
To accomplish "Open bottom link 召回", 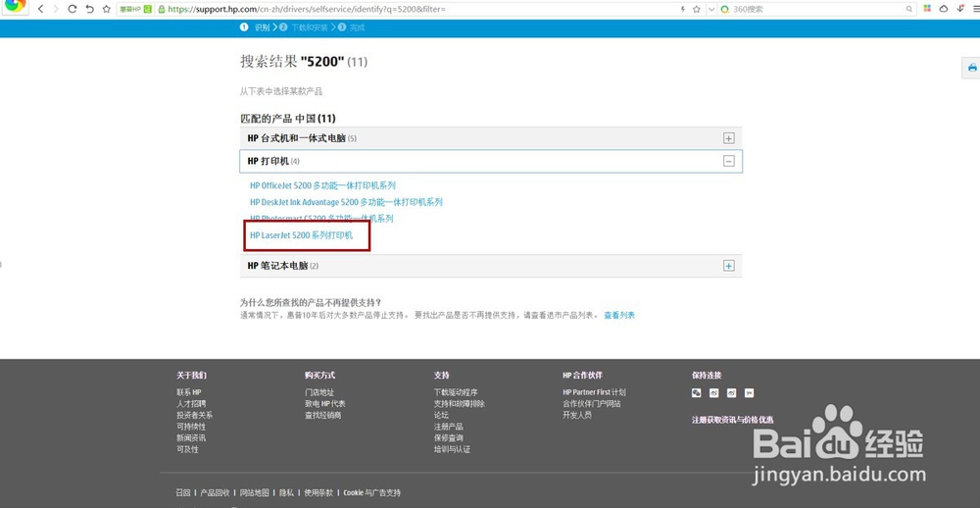I will coord(183,493).
